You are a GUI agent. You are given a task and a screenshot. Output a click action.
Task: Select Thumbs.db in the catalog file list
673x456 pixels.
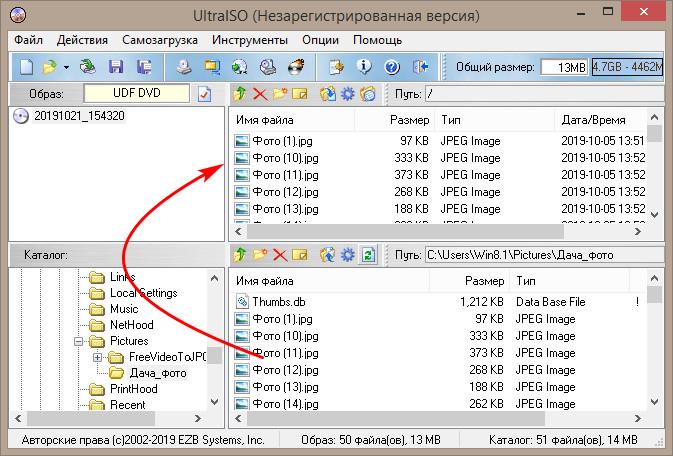[x=279, y=302]
